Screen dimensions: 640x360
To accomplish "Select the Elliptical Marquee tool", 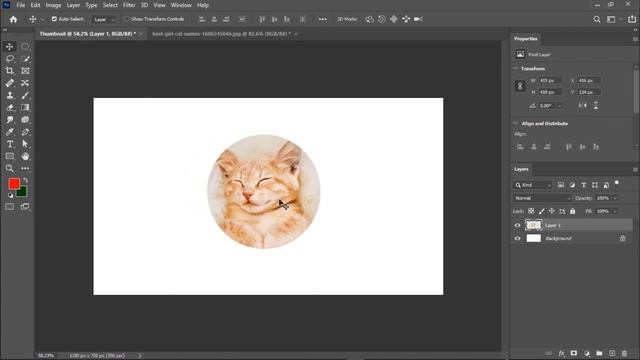I will (25, 47).
